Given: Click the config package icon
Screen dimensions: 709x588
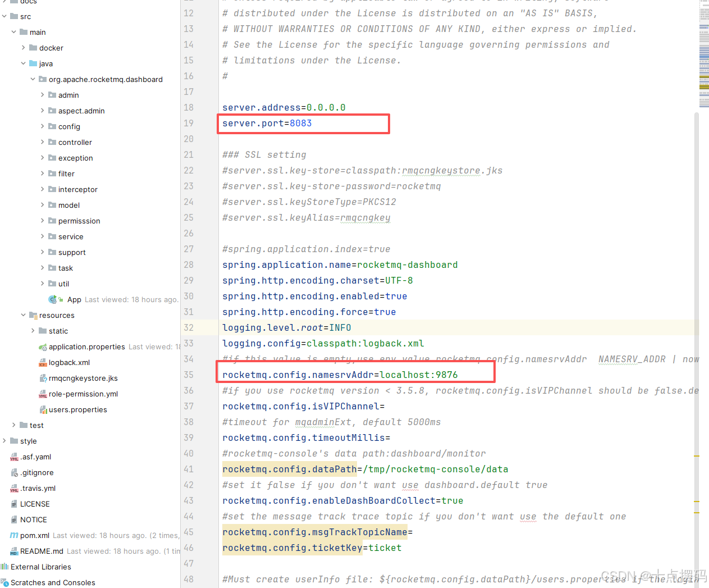Looking at the screenshot, I should (x=52, y=126).
